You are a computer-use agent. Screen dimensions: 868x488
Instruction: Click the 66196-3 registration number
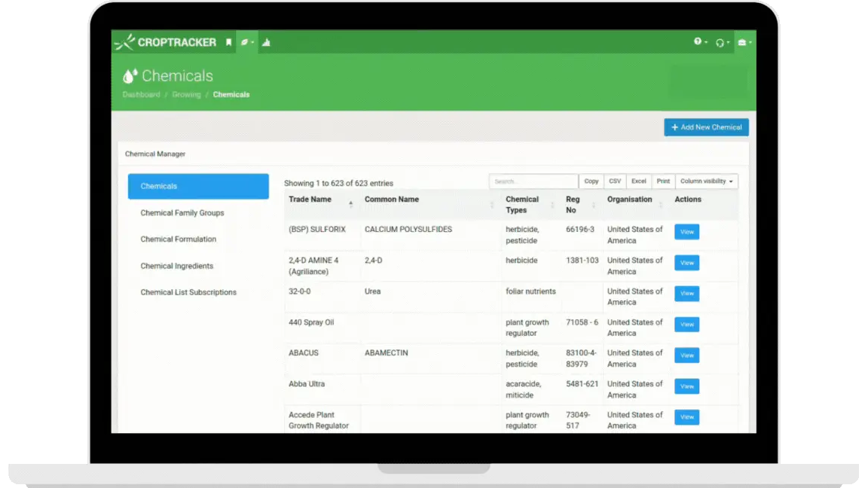pos(579,229)
